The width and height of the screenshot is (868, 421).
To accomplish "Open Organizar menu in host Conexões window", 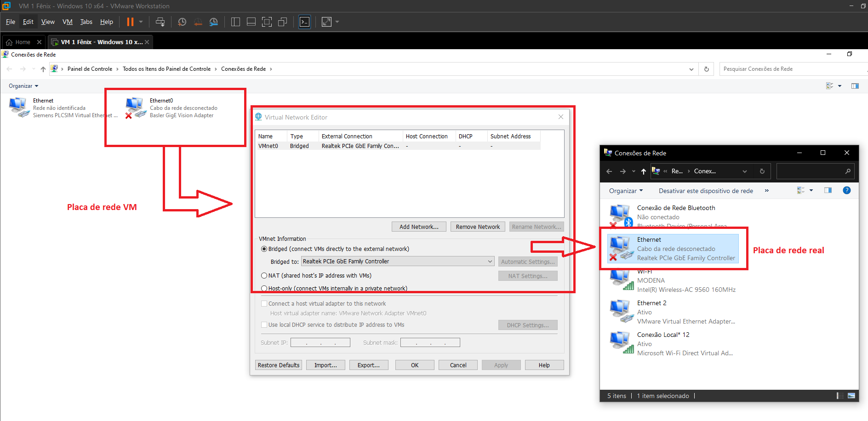I will tap(626, 191).
